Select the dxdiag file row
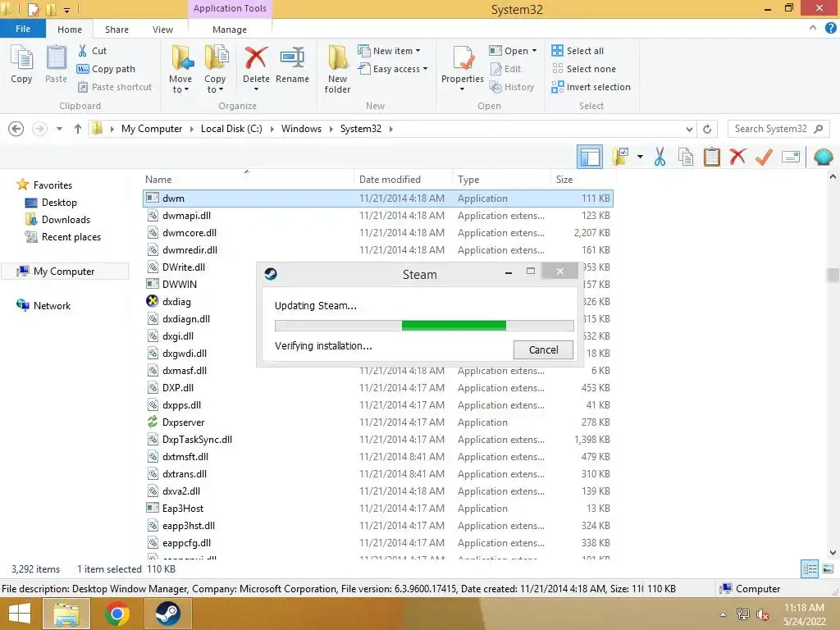This screenshot has height=630, width=840. point(378,302)
